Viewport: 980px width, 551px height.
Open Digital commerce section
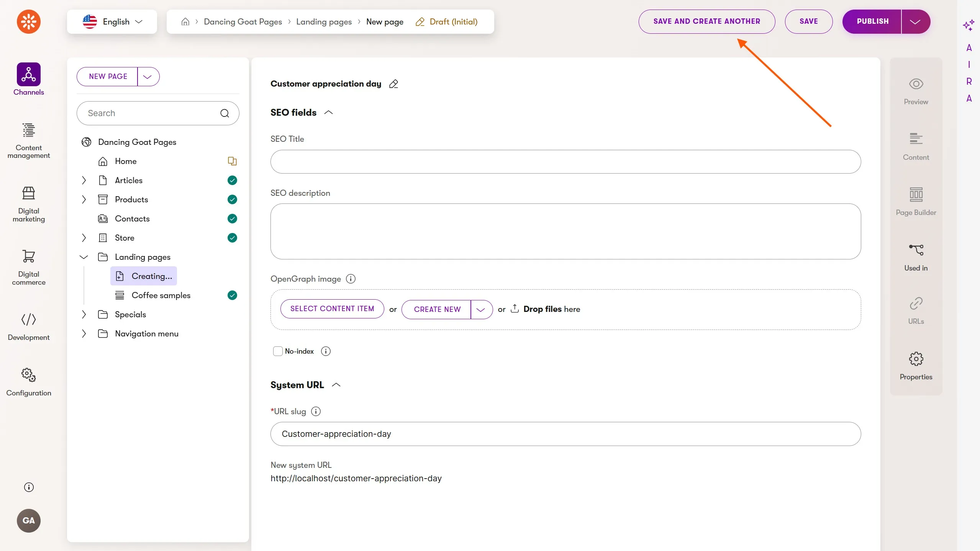[x=29, y=267]
